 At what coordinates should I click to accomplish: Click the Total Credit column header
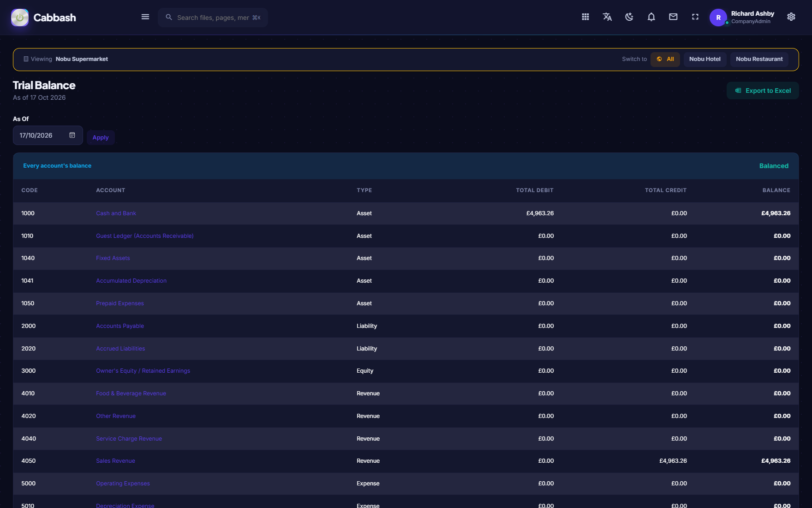pos(666,190)
